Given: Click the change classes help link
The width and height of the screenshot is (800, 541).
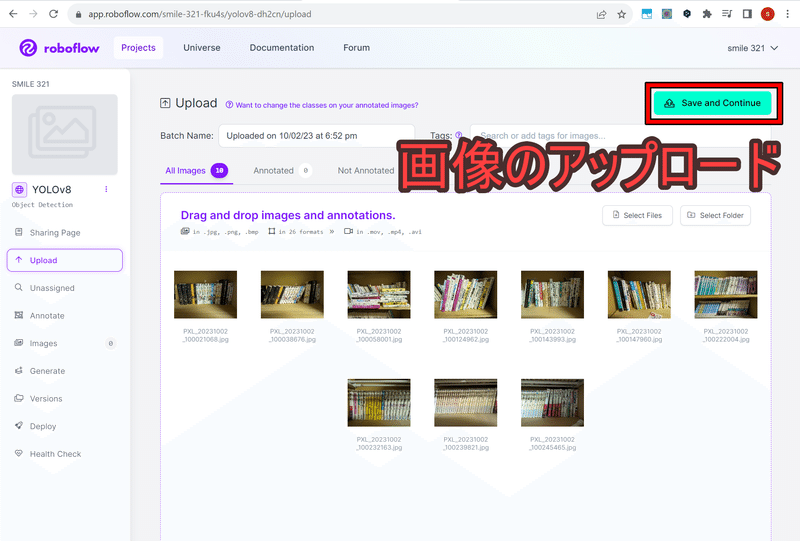Looking at the screenshot, I should click(322, 105).
